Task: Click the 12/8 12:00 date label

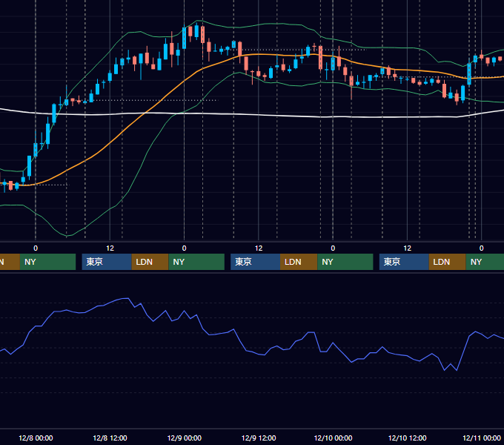Action: click(x=110, y=438)
